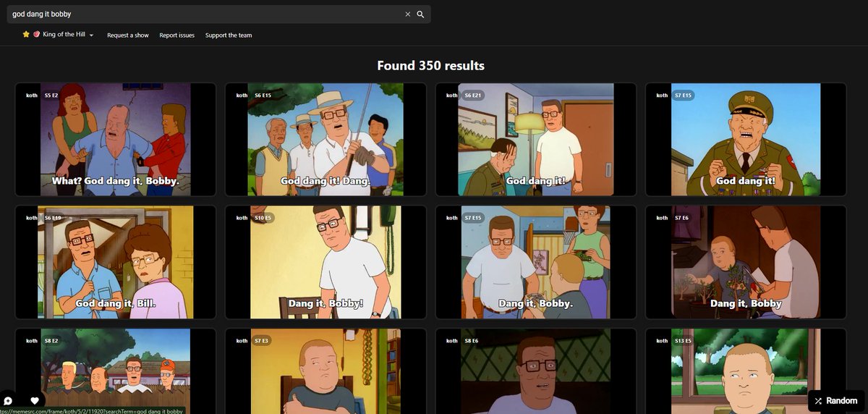The image size is (868, 414).
Task: Click the Random button
Action: (835, 400)
